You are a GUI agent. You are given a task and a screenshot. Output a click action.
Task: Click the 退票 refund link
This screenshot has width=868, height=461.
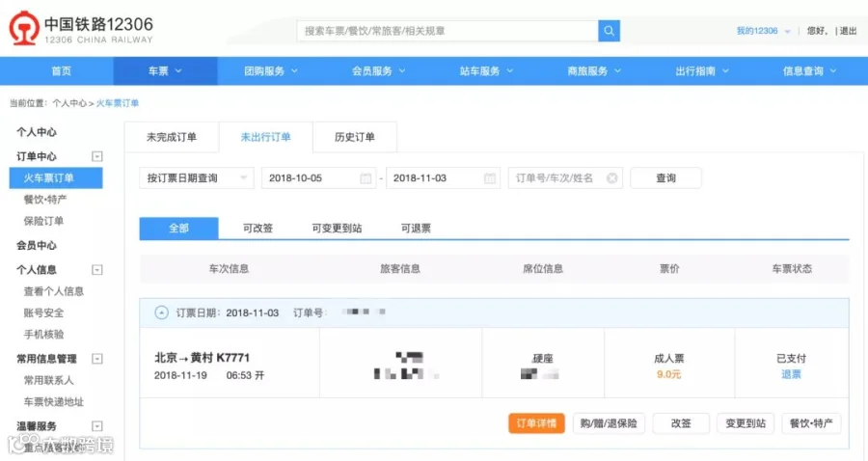tap(791, 374)
